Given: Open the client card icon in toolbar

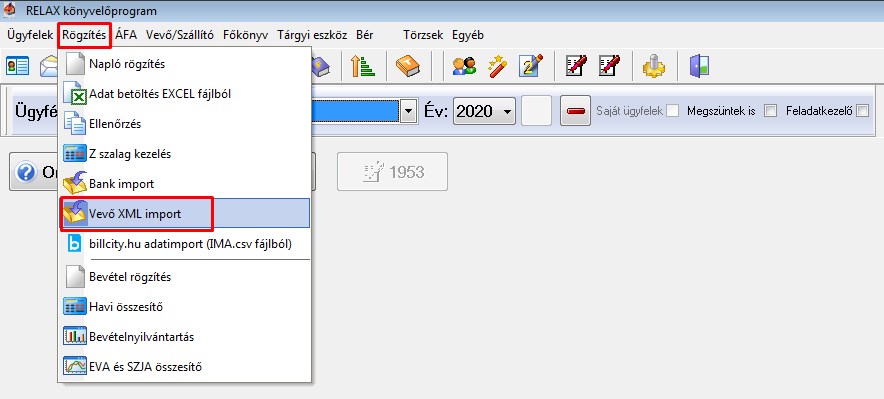Looking at the screenshot, I should 17,66.
